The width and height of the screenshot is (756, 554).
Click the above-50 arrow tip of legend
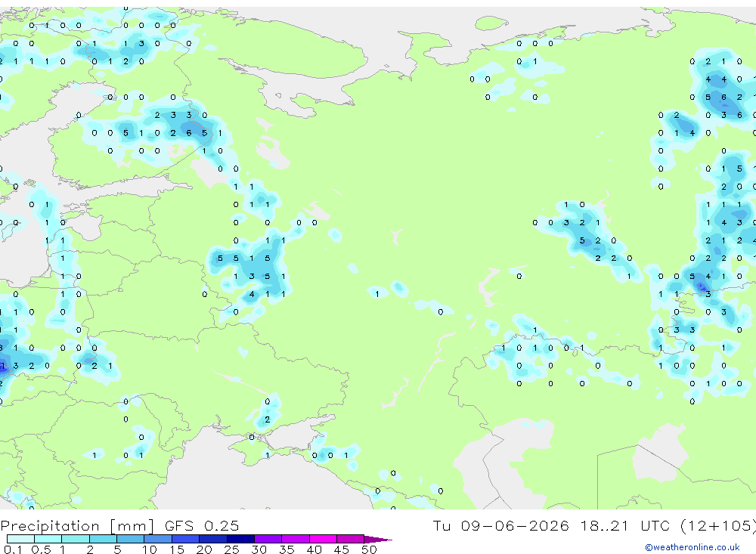point(379,540)
